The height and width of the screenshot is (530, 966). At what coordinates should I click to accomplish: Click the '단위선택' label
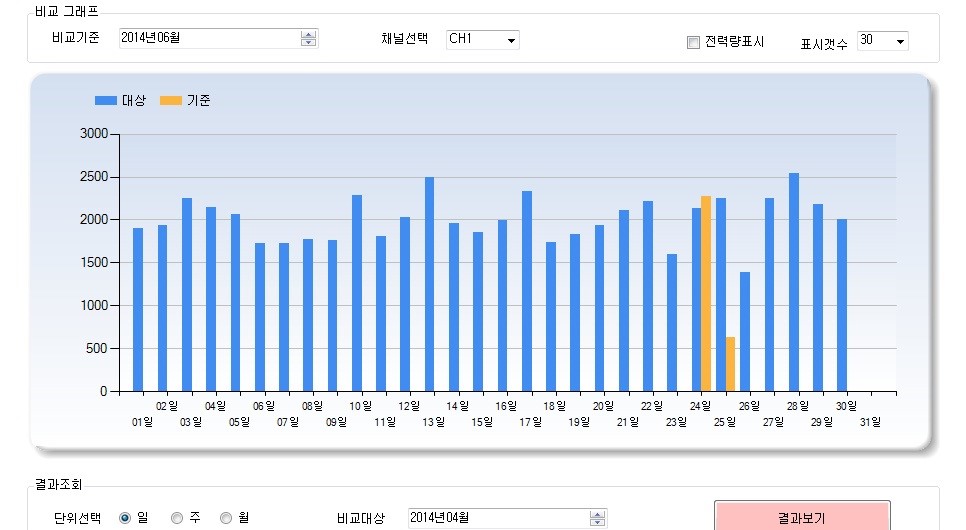pyautogui.click(x=77, y=518)
